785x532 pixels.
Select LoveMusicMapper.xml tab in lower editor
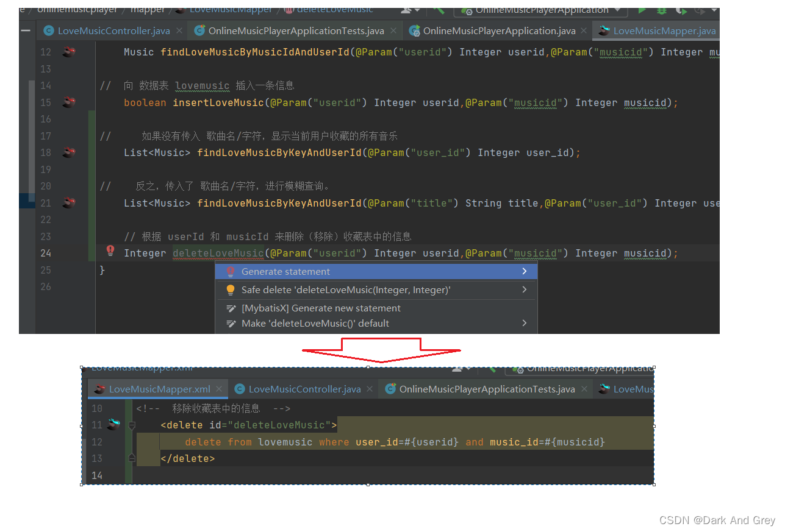point(159,389)
